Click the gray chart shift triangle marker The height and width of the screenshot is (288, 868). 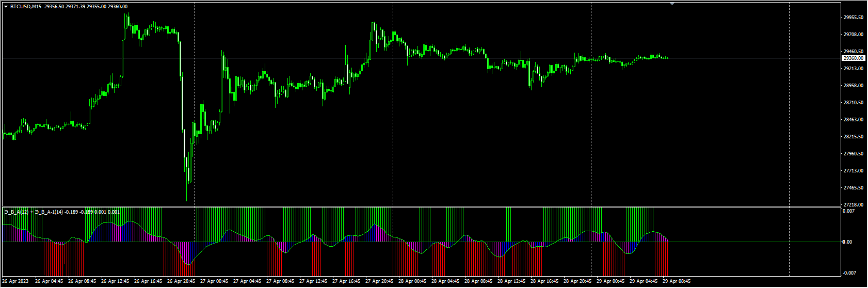pos(672,4)
